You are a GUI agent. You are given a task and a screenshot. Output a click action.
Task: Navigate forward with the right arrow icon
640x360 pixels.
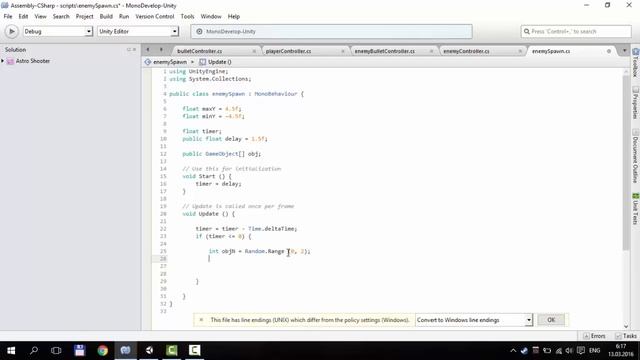point(161,50)
